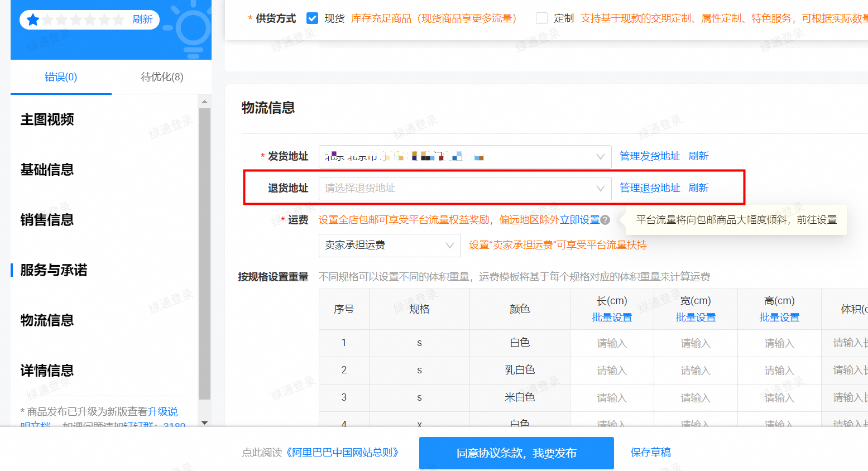Click the question mark help icon beside 立即设置
The width and height of the screenshot is (868, 471).
click(605, 220)
